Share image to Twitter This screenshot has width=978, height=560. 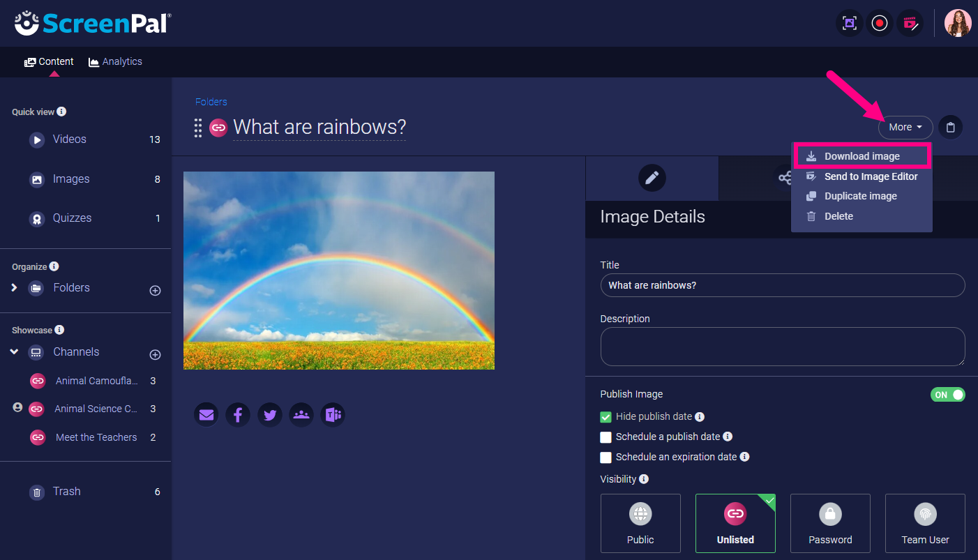click(x=270, y=415)
